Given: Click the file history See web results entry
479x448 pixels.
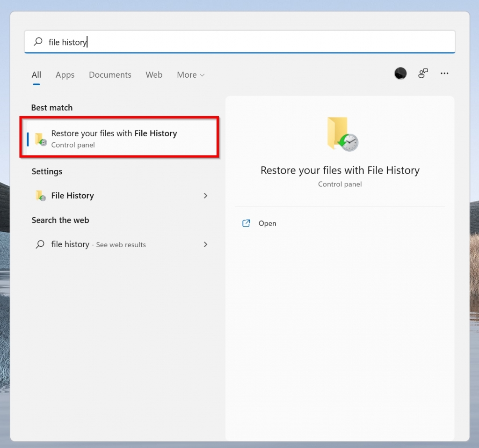Looking at the screenshot, I should [97, 244].
